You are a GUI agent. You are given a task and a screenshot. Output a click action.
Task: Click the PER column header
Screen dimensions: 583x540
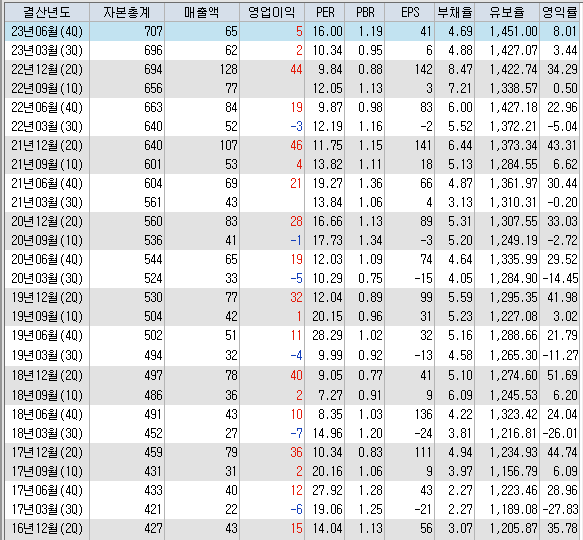(x=325, y=13)
